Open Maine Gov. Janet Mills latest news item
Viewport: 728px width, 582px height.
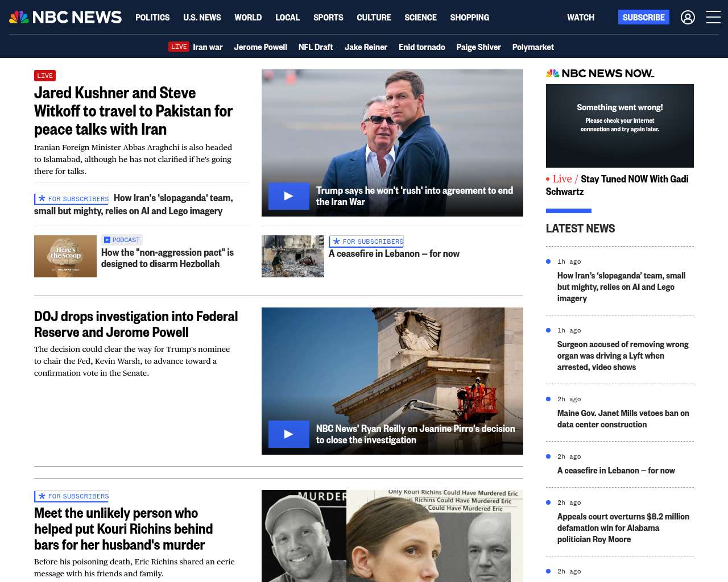tap(623, 419)
